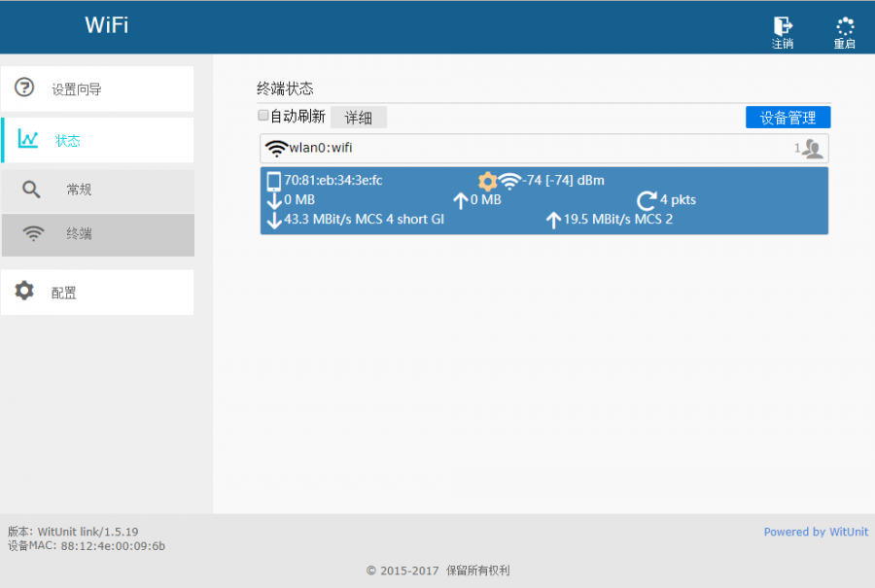Open the configuration (配置) menu item
This screenshot has width=875, height=588.
[97, 293]
